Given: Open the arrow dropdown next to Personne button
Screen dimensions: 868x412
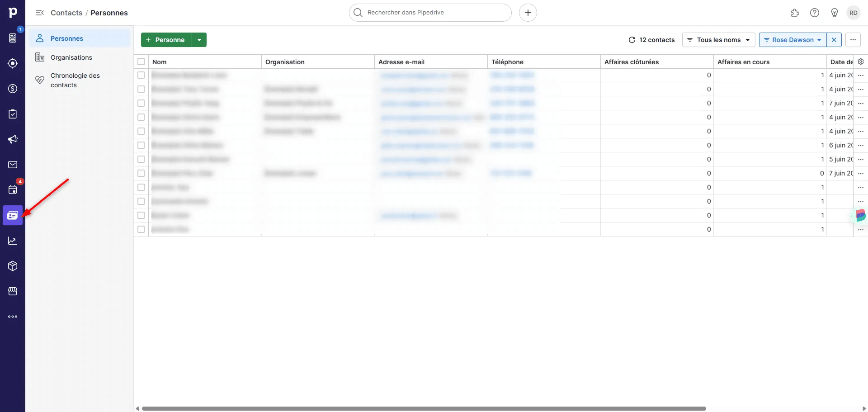Looking at the screenshot, I should [x=199, y=40].
